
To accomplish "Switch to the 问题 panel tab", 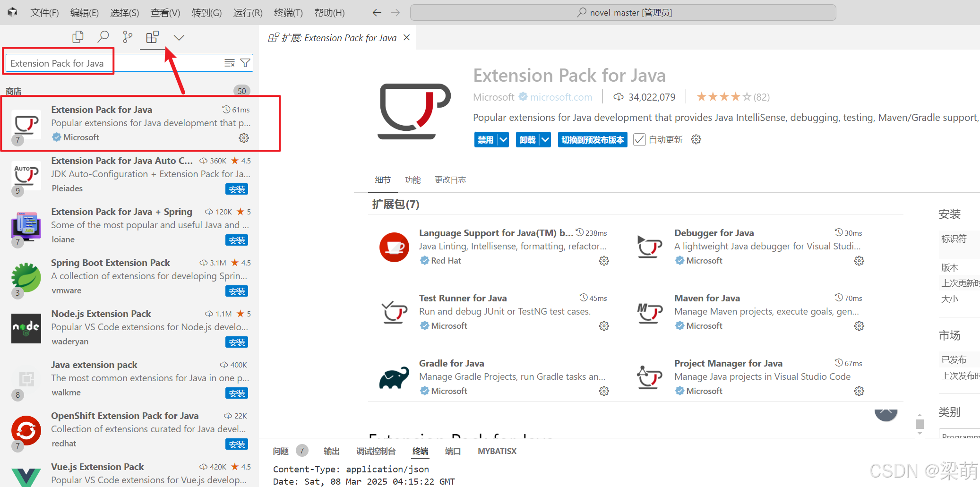I will click(x=281, y=451).
